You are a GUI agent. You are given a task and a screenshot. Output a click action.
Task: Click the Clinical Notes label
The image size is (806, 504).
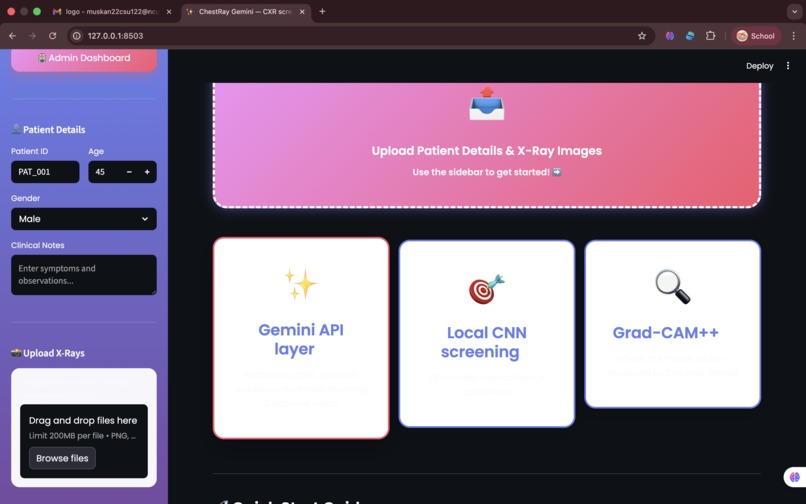(x=38, y=245)
